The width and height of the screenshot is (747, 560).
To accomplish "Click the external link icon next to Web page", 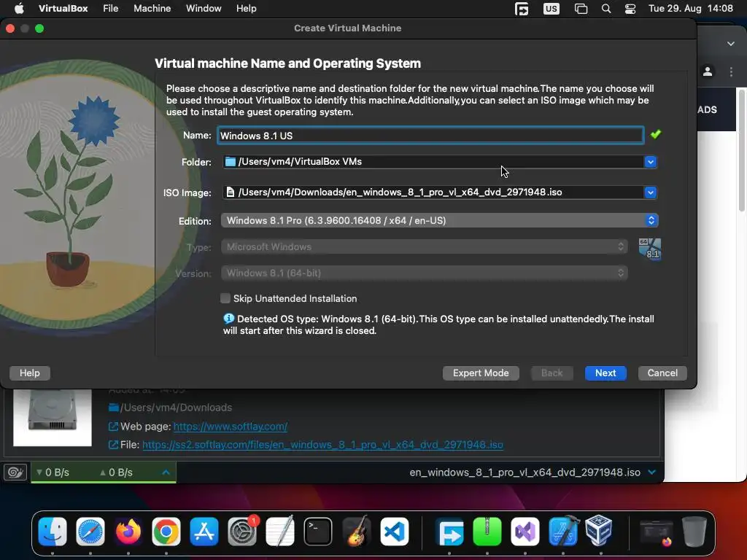I will pos(113,427).
